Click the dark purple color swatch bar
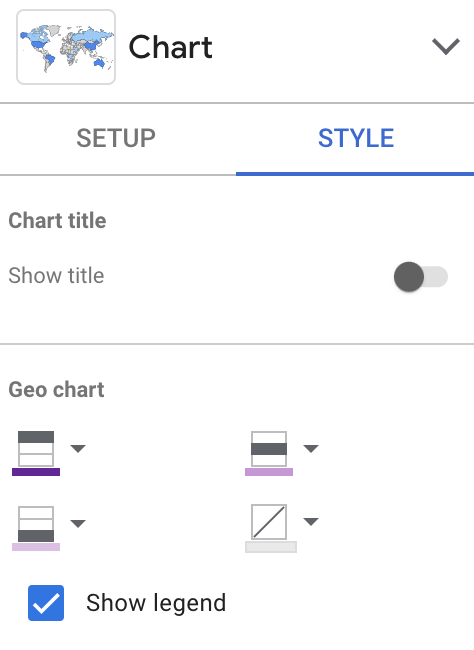474x650 pixels. 36,472
